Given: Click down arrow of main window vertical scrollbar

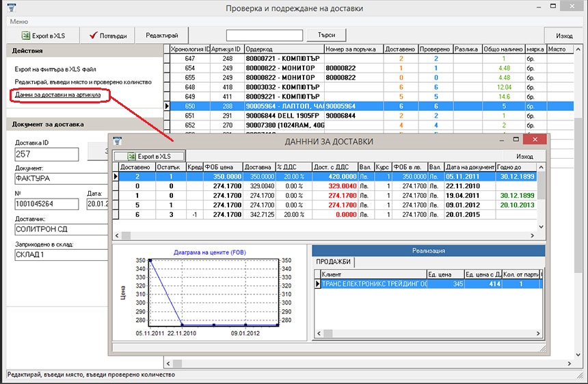Looking at the screenshot, I should [x=578, y=355].
